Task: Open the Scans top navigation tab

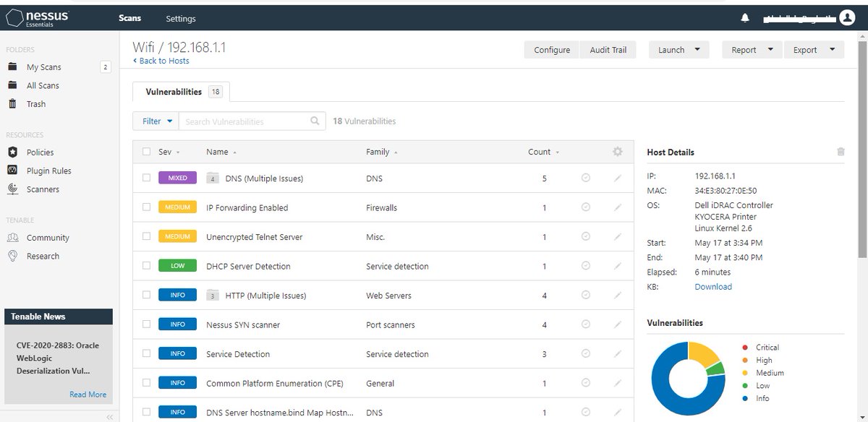Action: click(130, 18)
